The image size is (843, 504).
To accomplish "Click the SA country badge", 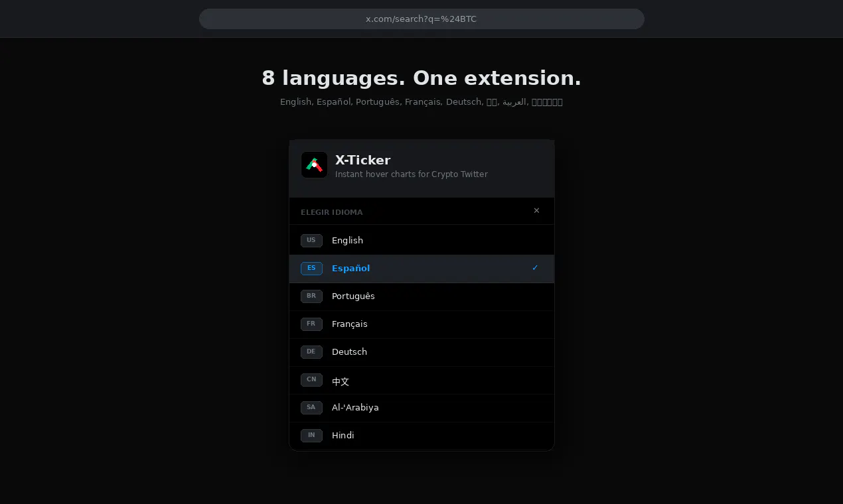I will coord(311,408).
